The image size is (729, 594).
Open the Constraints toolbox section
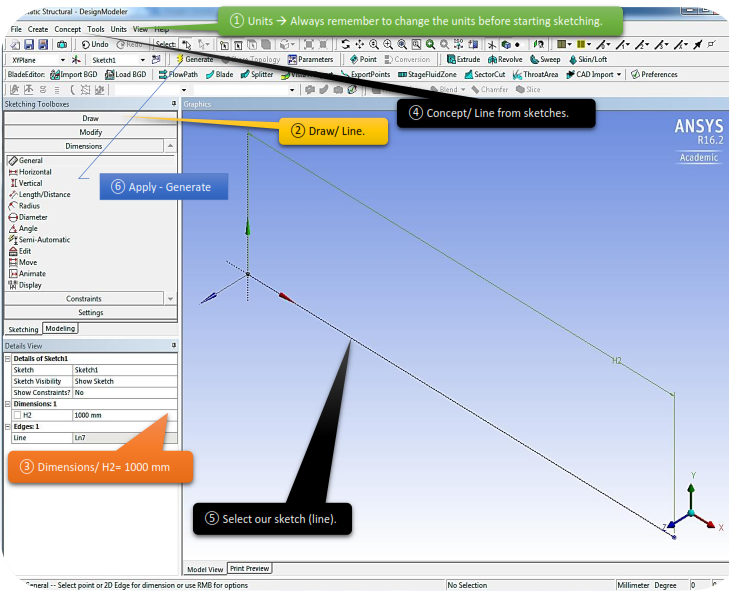pyautogui.click(x=84, y=298)
